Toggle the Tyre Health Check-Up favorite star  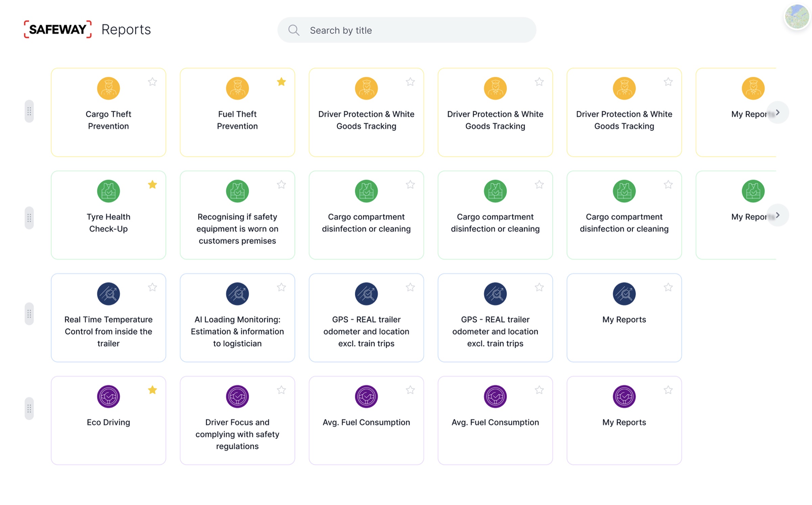pos(152,184)
